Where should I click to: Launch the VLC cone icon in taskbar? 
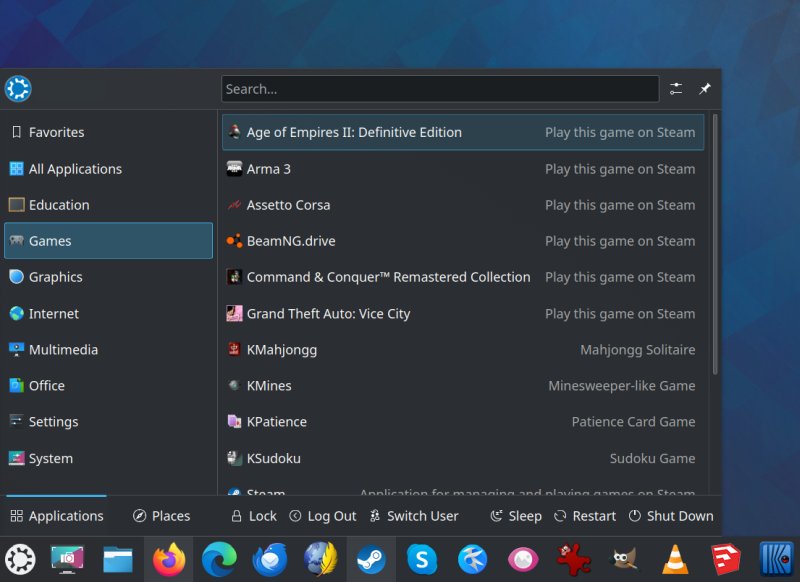pyautogui.click(x=673, y=560)
